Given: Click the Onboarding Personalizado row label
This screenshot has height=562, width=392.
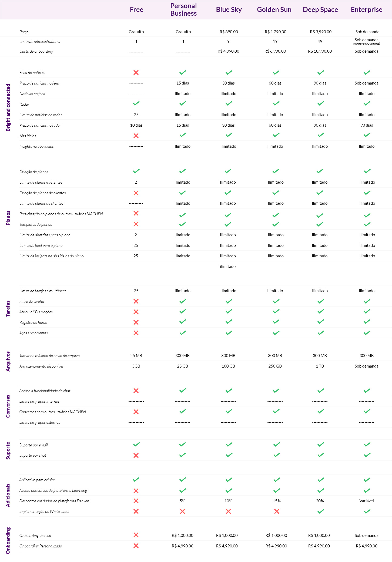Looking at the screenshot, I should tap(41, 546).
